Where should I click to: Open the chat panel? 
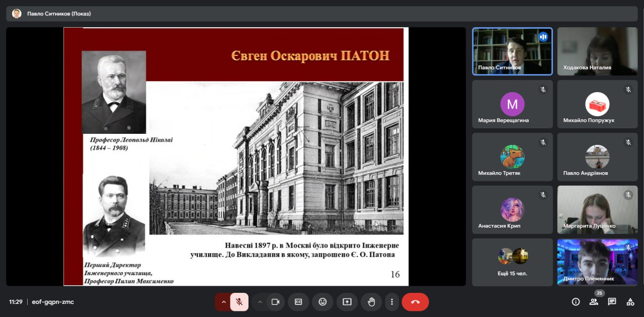[x=612, y=302]
